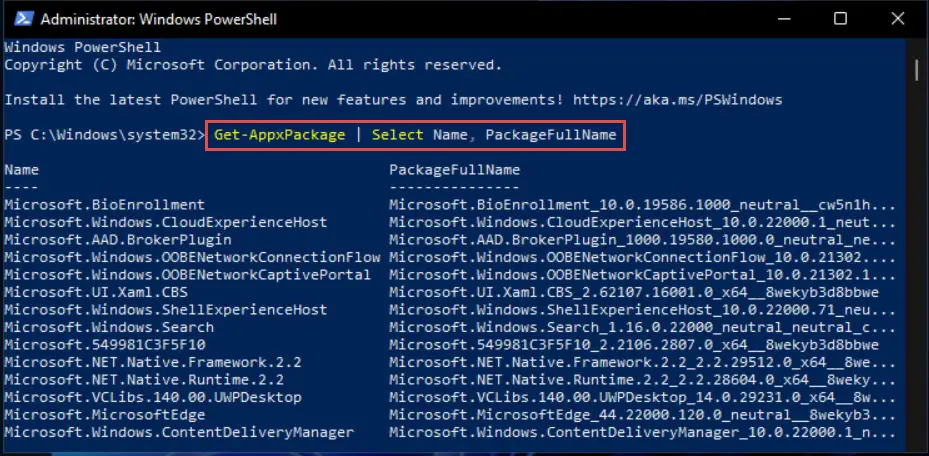Select the Microsoft.BioEnrollment name entry
This screenshot has width=929, height=456.
click(x=104, y=204)
